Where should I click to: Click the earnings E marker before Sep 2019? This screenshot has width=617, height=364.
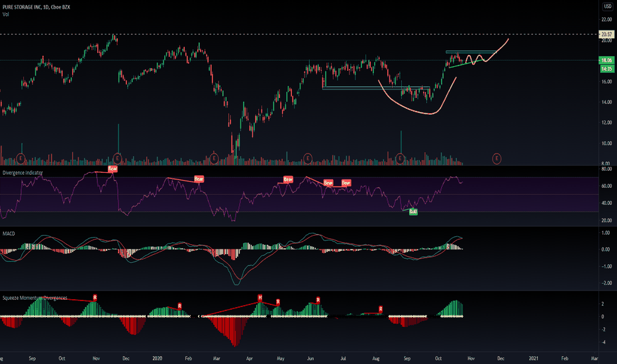pyautogui.click(x=21, y=159)
